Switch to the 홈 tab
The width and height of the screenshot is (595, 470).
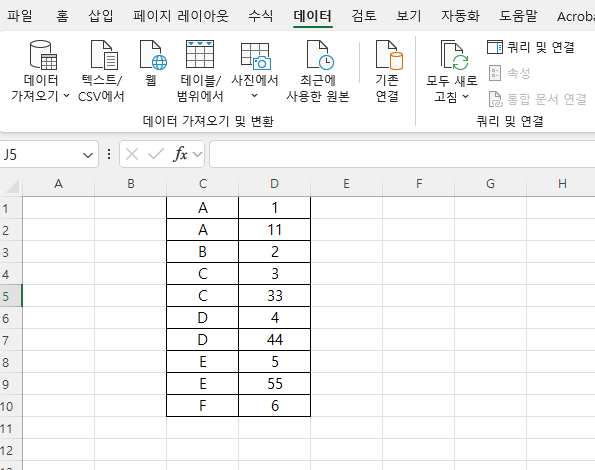(x=62, y=16)
